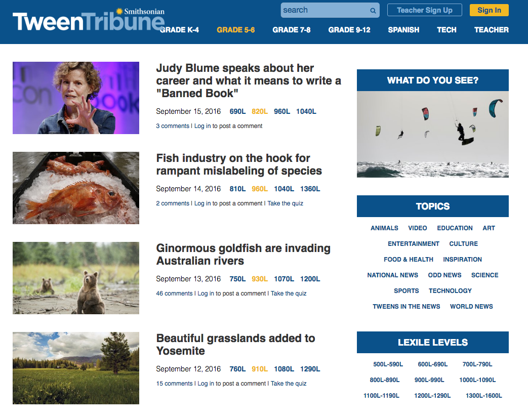This screenshot has width=528, height=420.
Task: Open Fish industry mislabeling headline
Action: tap(239, 164)
